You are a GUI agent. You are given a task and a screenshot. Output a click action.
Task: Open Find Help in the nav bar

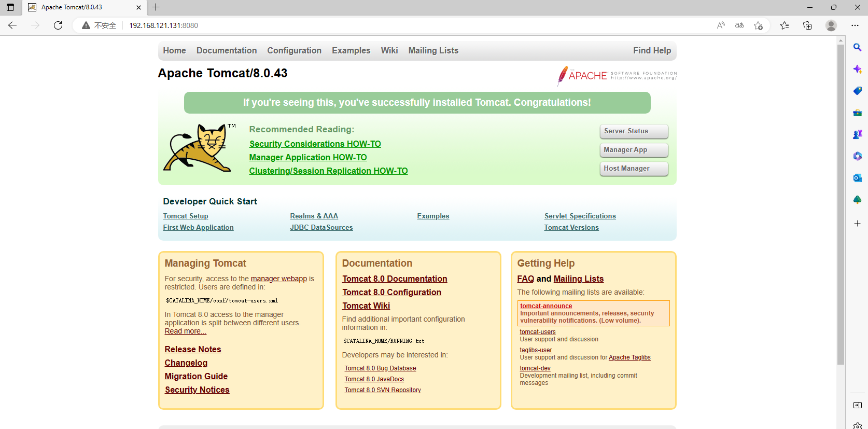coord(652,51)
